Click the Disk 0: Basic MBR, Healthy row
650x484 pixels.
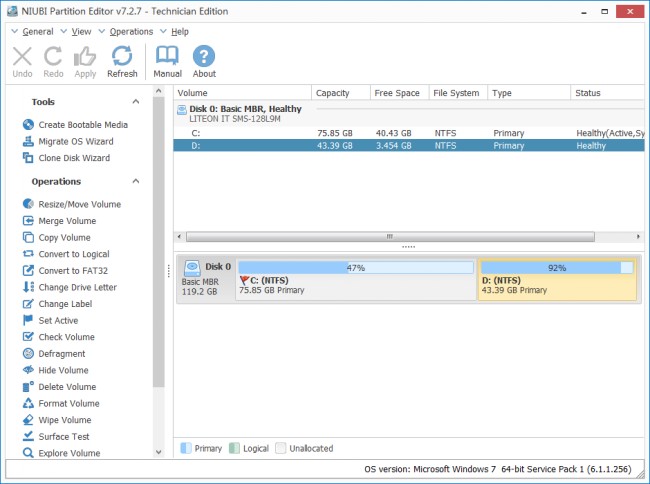point(409,114)
